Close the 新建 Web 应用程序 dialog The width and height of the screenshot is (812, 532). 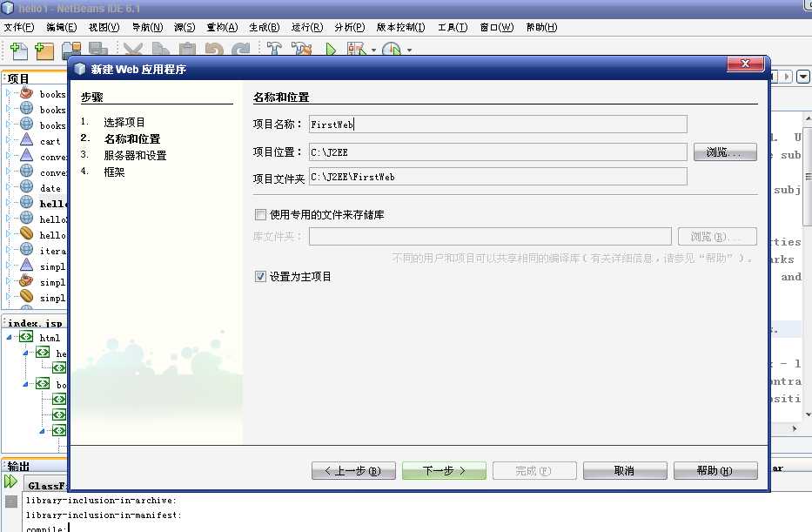(x=745, y=64)
